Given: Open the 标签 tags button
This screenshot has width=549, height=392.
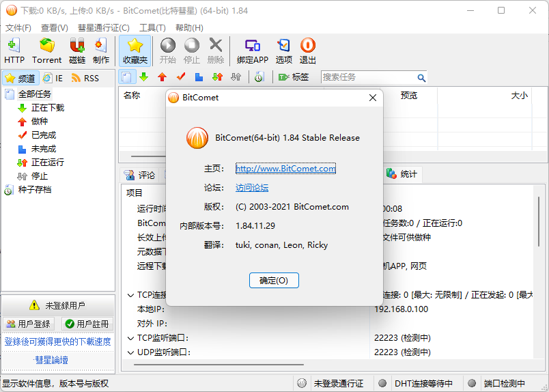Looking at the screenshot, I should (294, 77).
